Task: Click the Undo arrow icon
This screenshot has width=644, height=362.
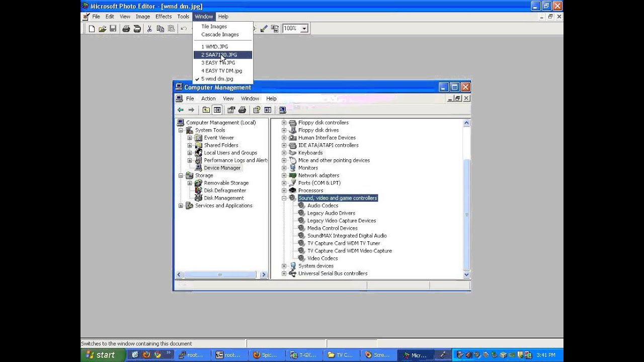Action: tap(184, 29)
